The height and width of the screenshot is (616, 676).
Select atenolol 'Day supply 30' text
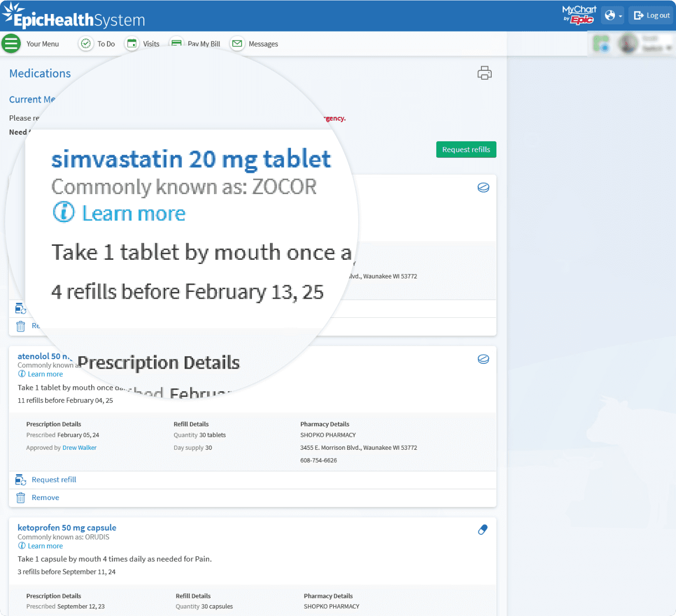click(x=193, y=448)
